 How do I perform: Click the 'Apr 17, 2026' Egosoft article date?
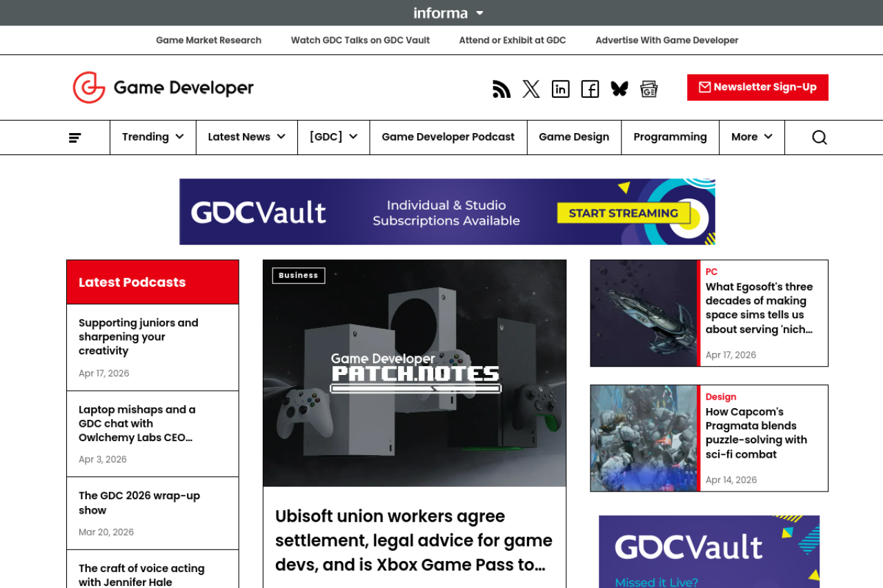point(731,356)
